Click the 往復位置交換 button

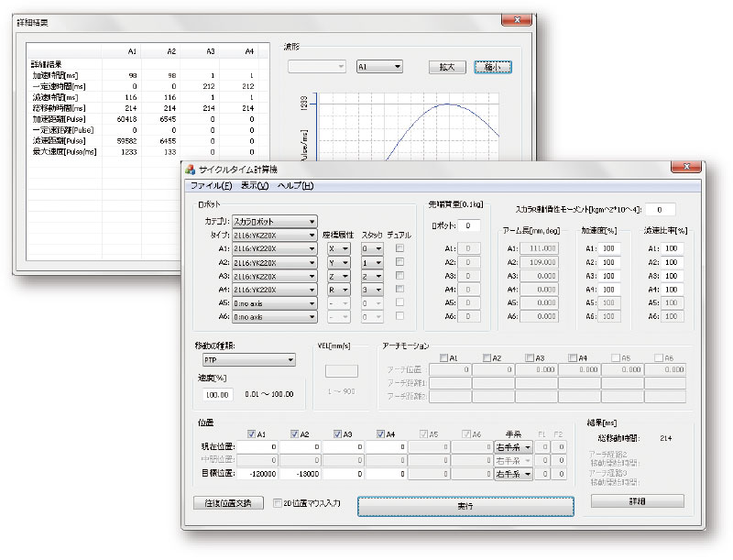pyautogui.click(x=229, y=503)
